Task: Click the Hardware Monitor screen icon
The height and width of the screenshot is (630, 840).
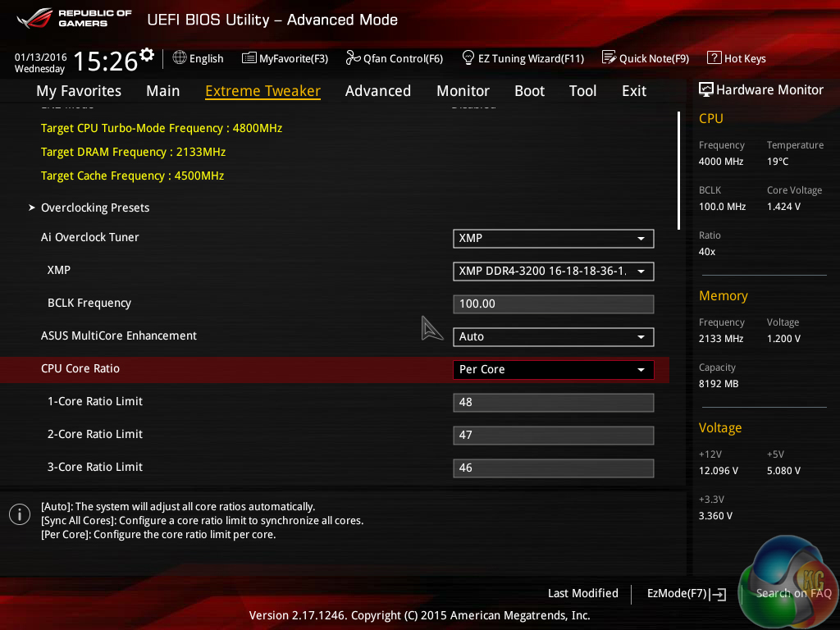Action: pyautogui.click(x=706, y=89)
